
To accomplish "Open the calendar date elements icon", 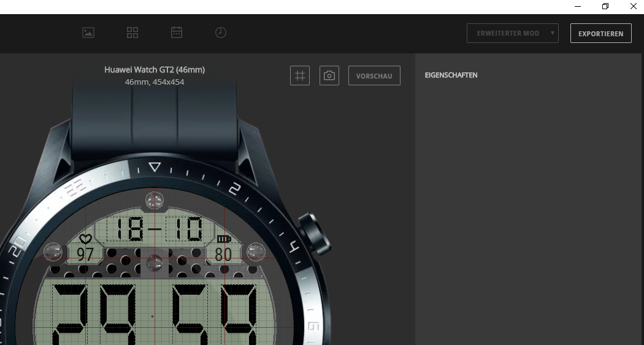I will point(177,33).
